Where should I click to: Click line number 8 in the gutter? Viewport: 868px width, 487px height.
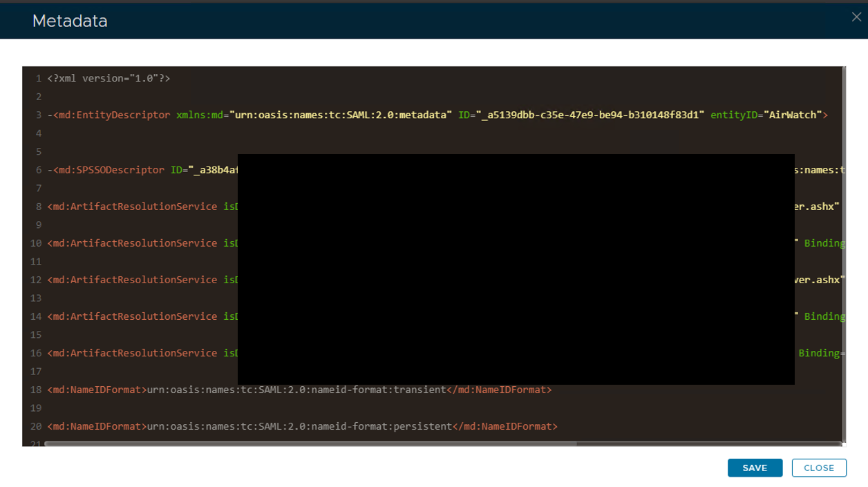tap(39, 207)
